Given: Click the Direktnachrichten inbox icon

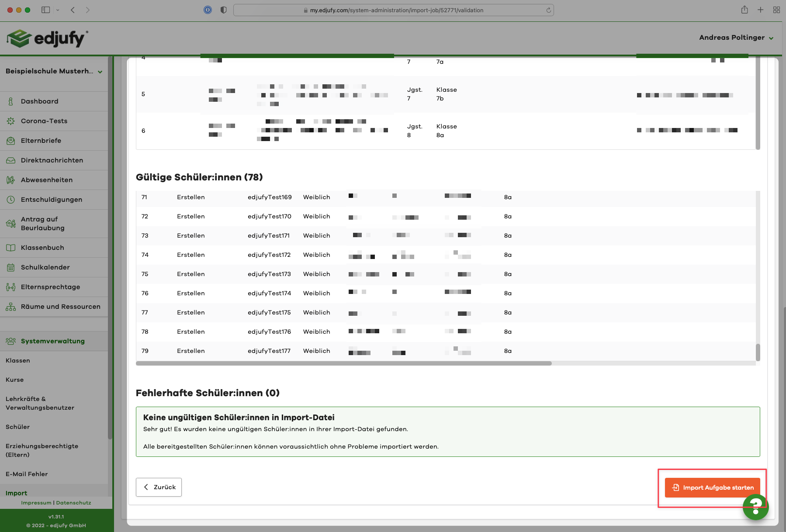Looking at the screenshot, I should click(10, 160).
